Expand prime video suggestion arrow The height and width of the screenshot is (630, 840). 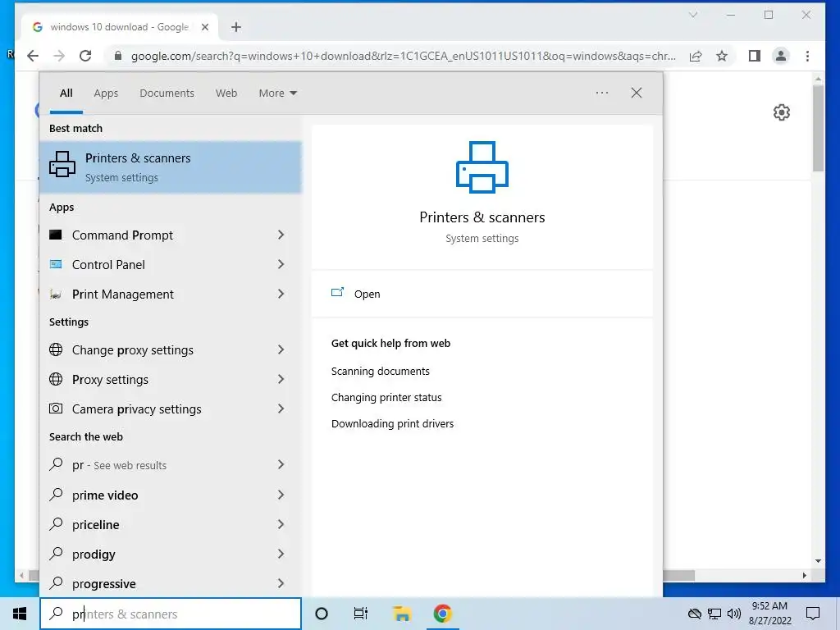pyautogui.click(x=281, y=495)
